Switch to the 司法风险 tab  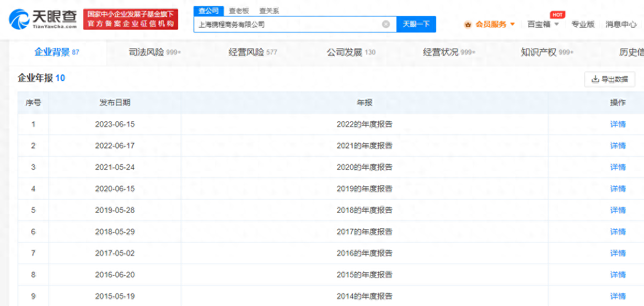click(155, 52)
